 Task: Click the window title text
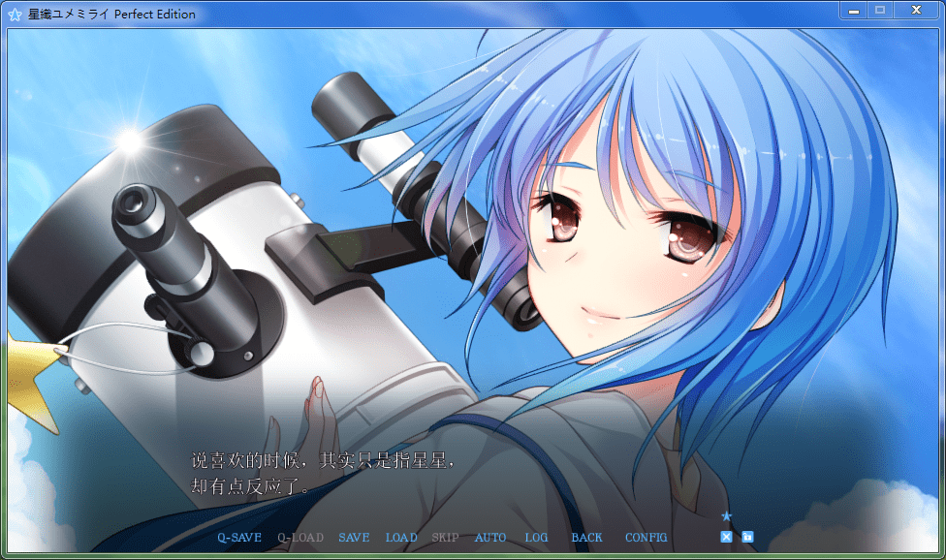click(x=111, y=15)
